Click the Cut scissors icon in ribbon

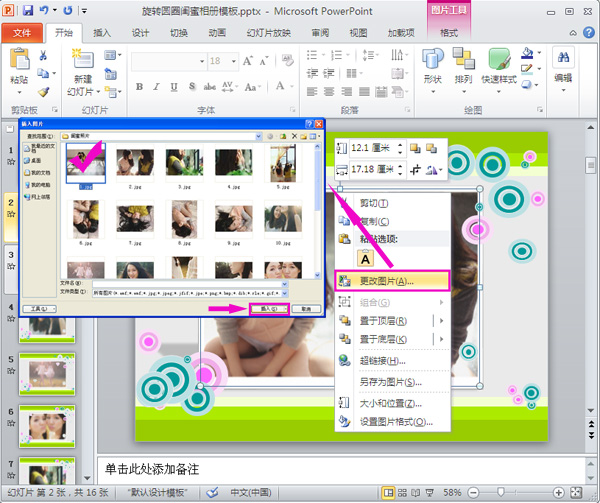click(x=43, y=56)
